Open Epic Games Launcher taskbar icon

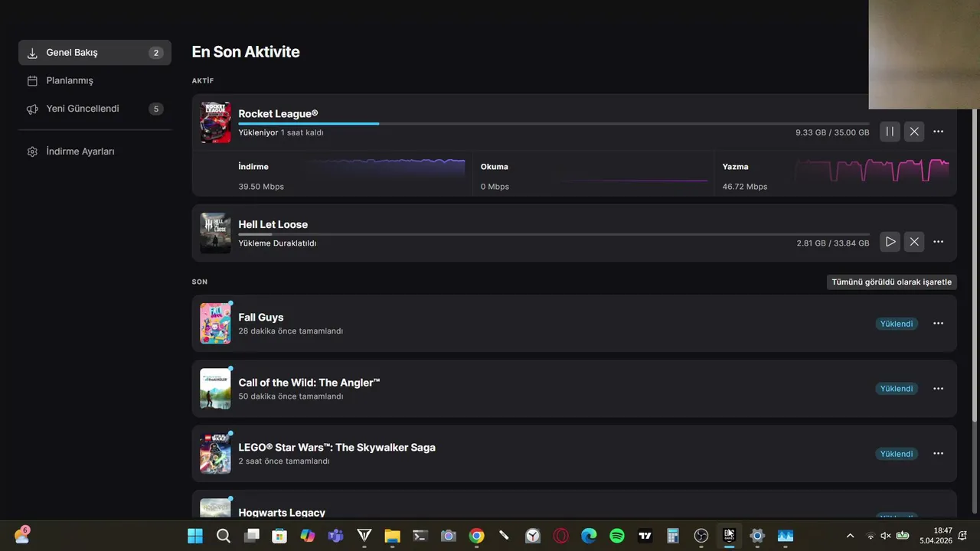coord(730,536)
